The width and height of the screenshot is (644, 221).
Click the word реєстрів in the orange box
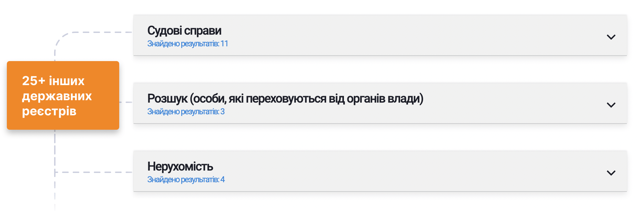click(49, 111)
